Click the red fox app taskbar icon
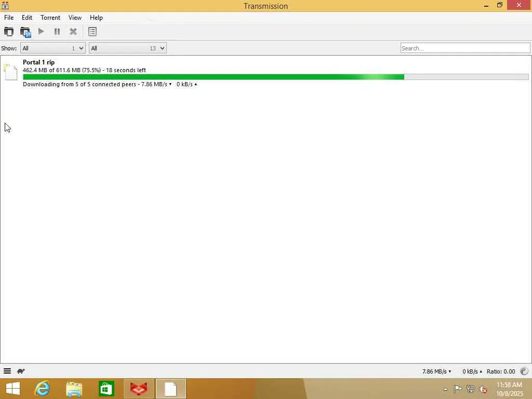 point(139,389)
